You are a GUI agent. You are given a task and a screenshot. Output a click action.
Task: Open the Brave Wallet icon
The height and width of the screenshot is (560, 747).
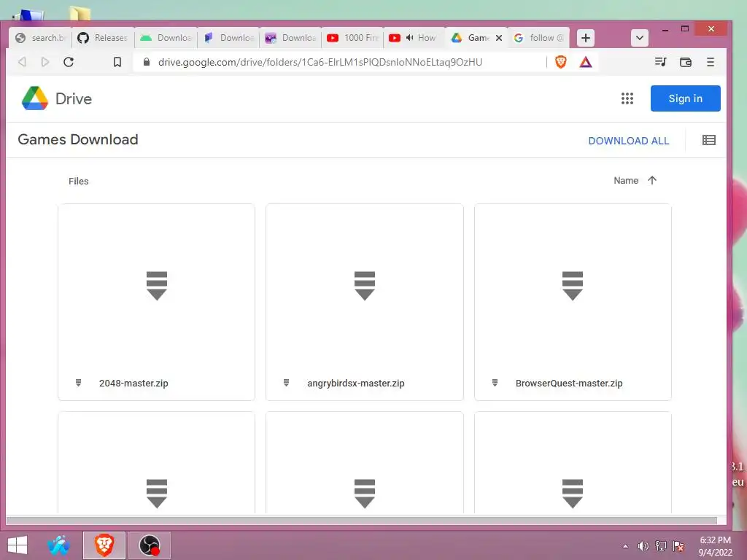[685, 62]
